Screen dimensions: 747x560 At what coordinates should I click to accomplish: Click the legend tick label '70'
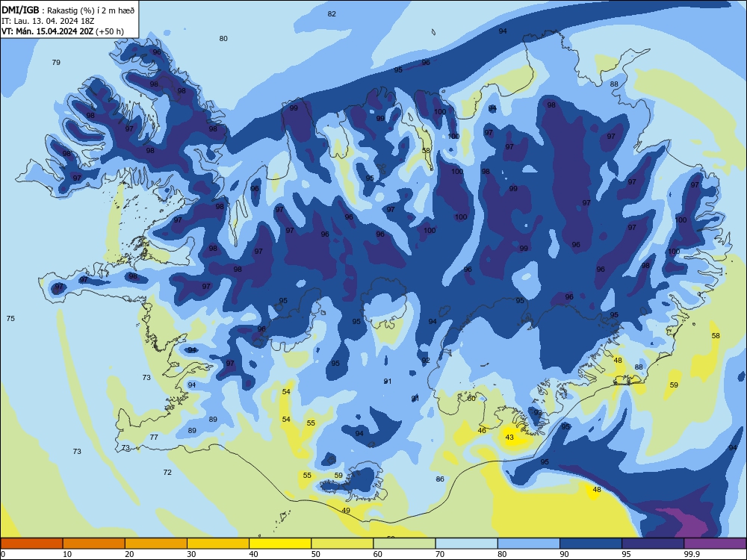tap(440, 554)
